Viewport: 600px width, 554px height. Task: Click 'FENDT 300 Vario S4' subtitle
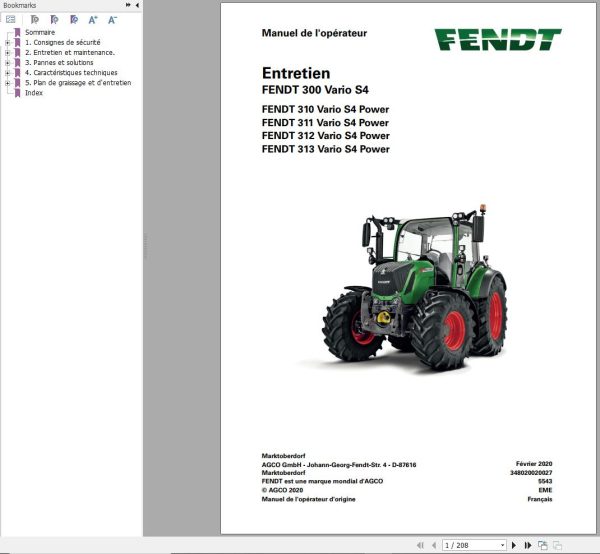(x=315, y=90)
